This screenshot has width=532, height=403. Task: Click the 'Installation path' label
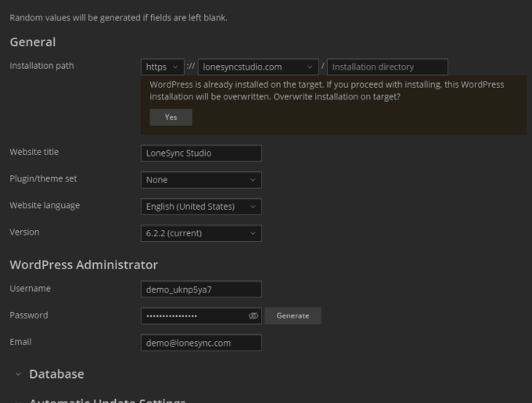[41, 66]
